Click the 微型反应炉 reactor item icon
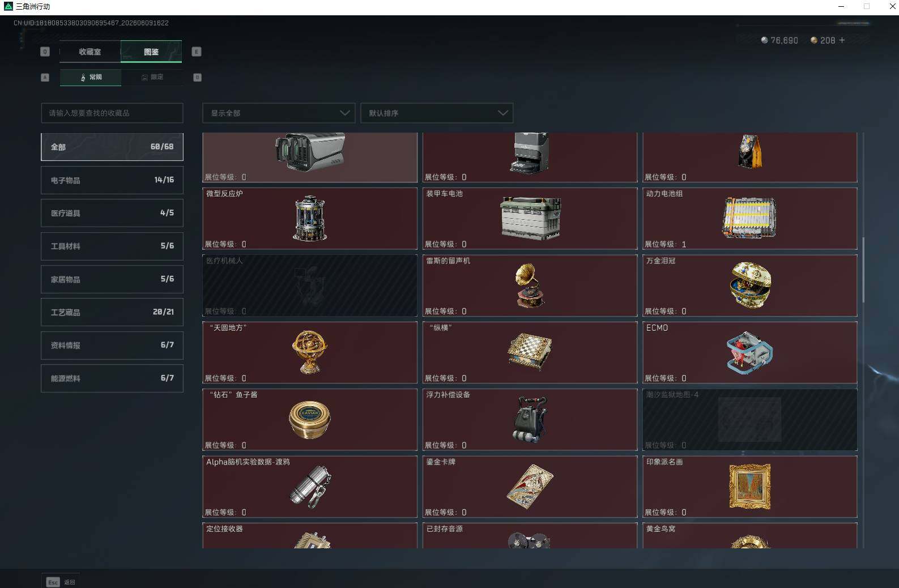This screenshot has width=899, height=588. [x=310, y=218]
